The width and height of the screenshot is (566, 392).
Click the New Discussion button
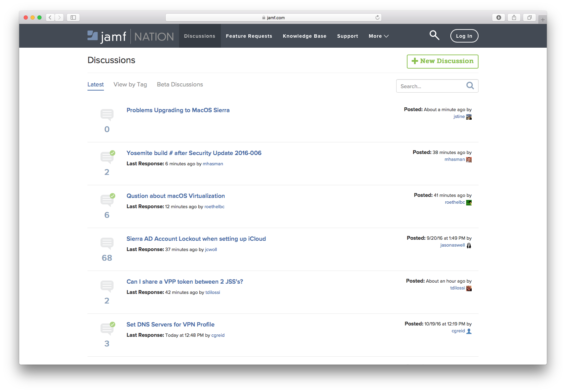pyautogui.click(x=442, y=61)
